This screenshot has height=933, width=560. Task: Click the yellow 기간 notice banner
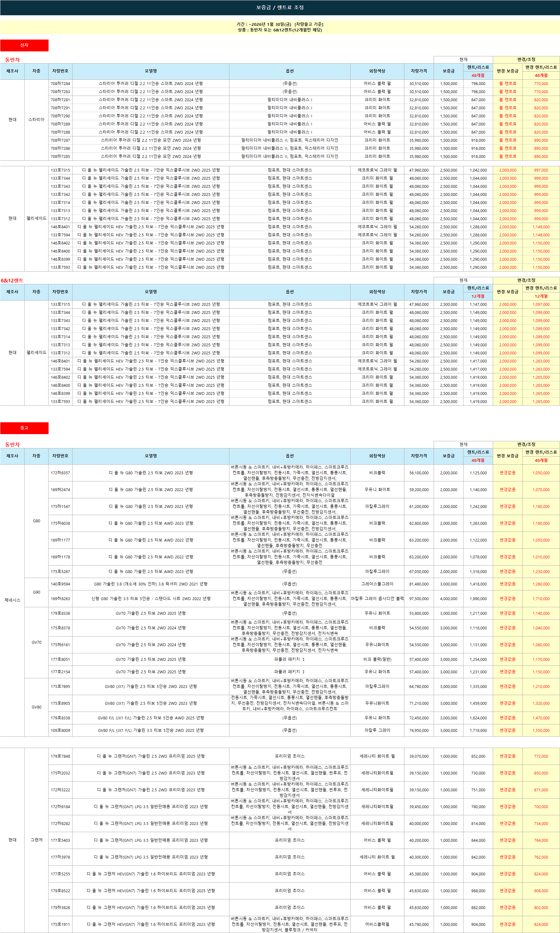(x=280, y=27)
